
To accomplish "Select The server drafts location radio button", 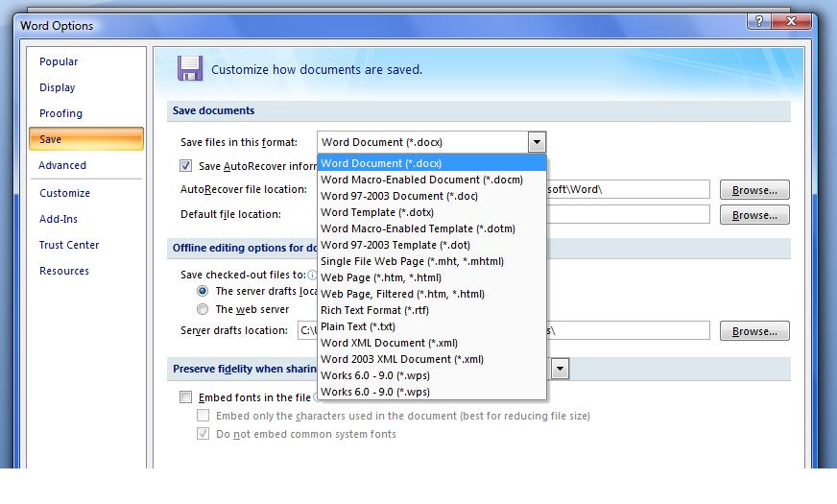I will coord(203,291).
